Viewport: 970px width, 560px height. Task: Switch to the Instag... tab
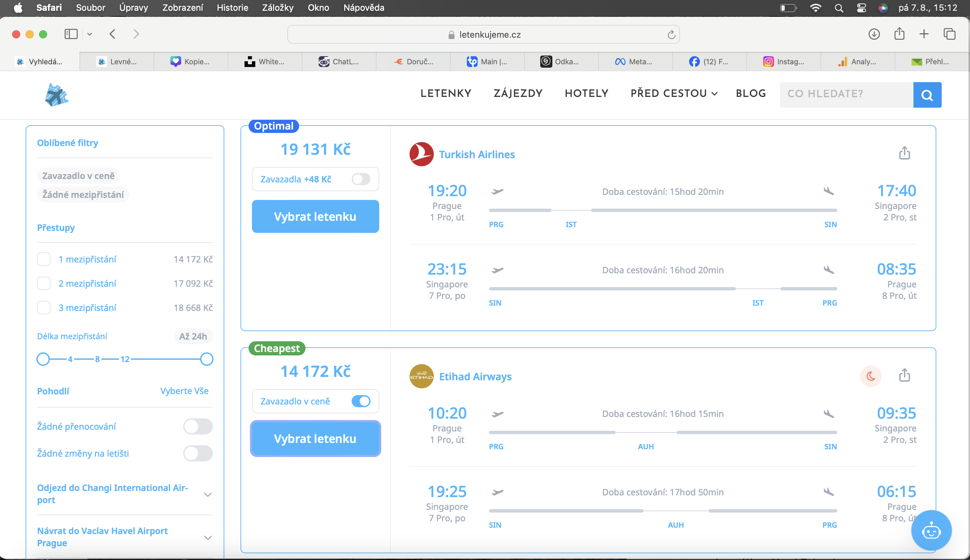coord(783,62)
